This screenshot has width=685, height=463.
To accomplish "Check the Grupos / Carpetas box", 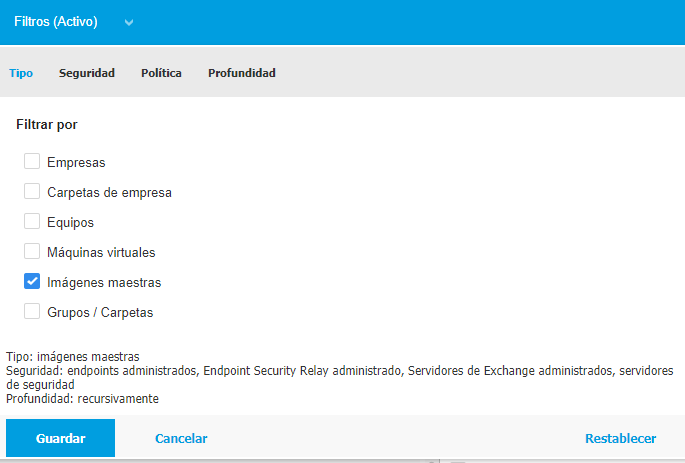I will tap(32, 312).
